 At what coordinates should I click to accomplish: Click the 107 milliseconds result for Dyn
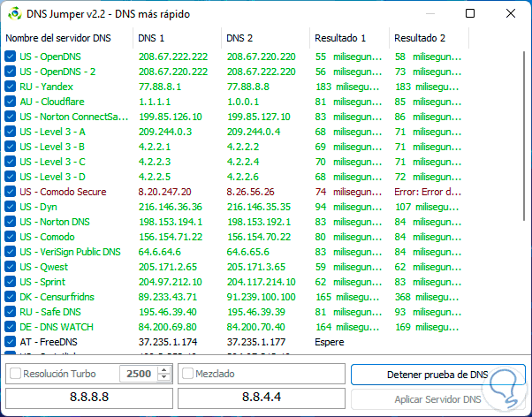tap(427, 207)
